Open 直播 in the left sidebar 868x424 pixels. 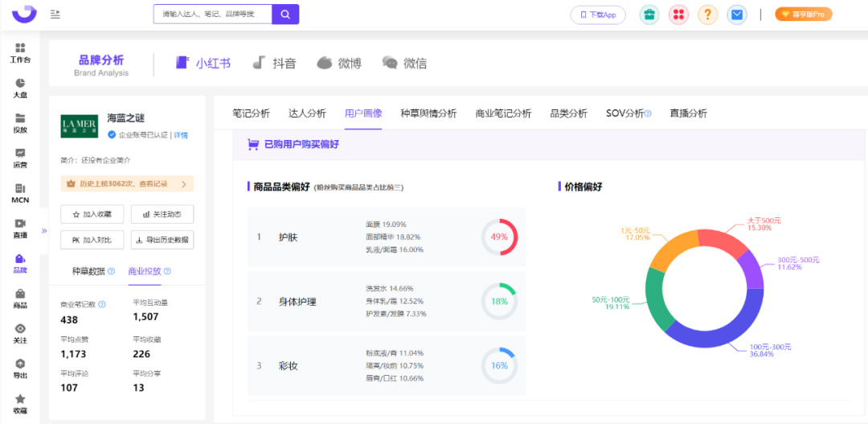20,228
